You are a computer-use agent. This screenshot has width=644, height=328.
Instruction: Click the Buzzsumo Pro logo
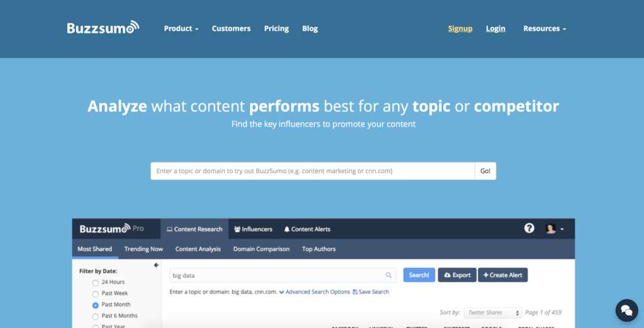pos(112,229)
